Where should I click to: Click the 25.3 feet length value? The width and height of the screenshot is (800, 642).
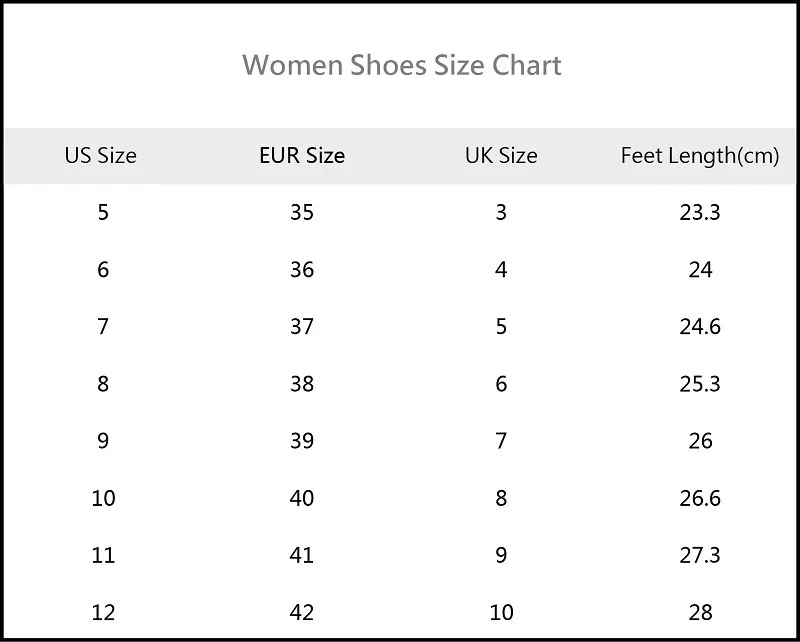tap(700, 384)
